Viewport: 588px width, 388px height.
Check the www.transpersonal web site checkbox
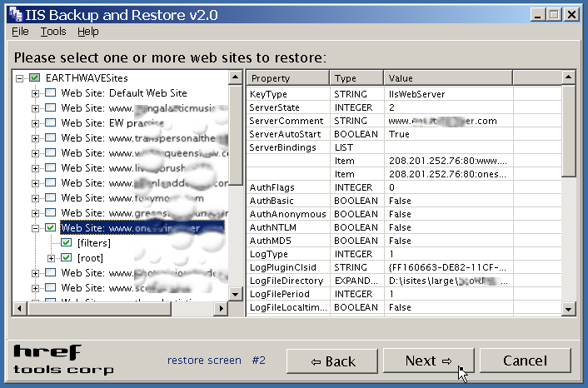(x=51, y=137)
